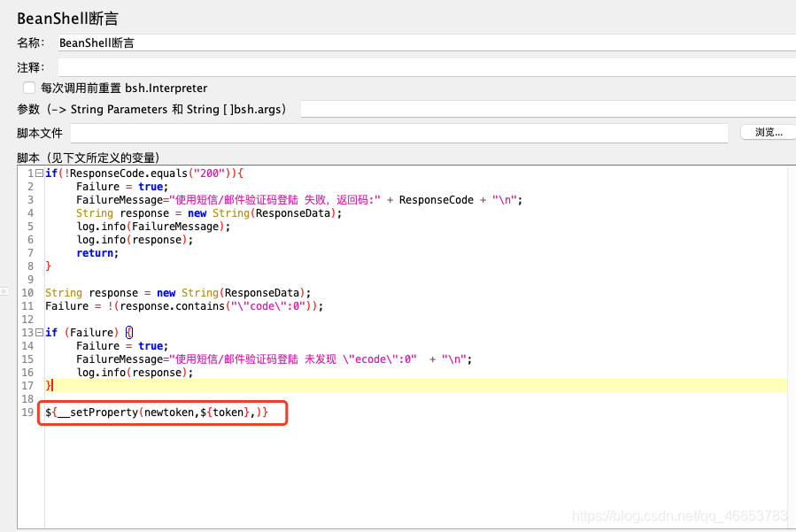Click the 浏览... browse button
Screen dimensions: 796x532
click(x=768, y=132)
